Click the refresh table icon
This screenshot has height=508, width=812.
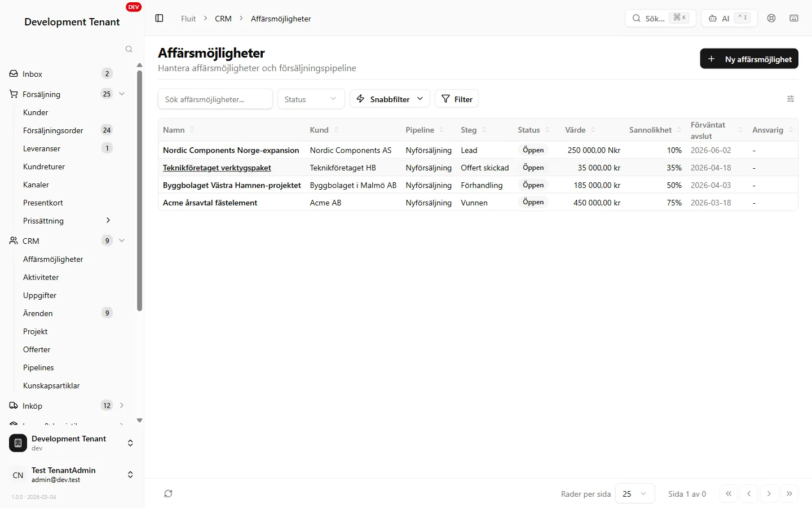pos(168,494)
